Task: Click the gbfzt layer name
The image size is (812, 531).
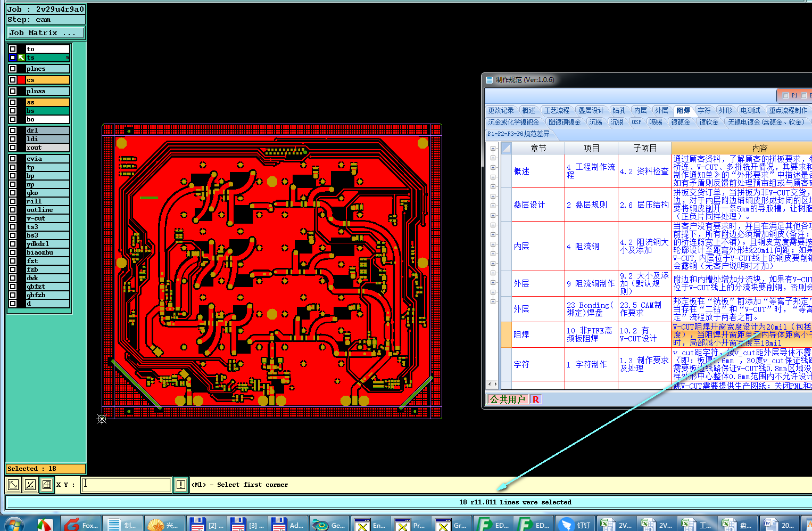Action: [x=48, y=287]
